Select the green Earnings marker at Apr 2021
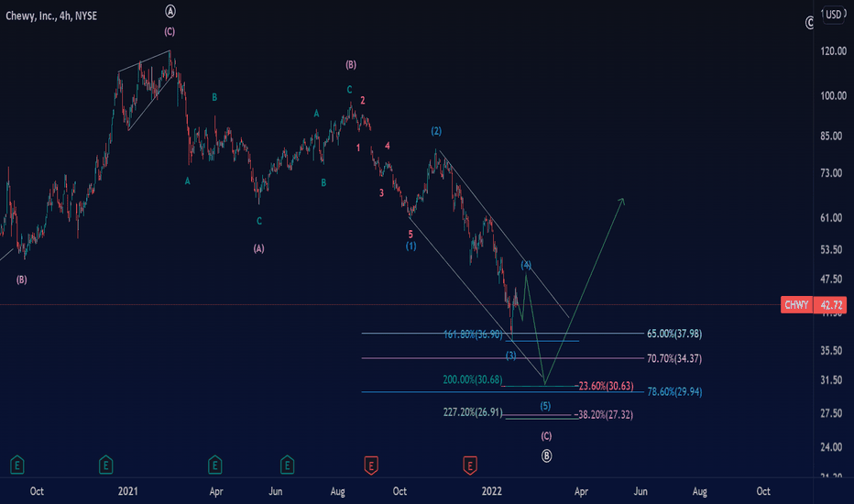The height and width of the screenshot is (504, 854). pyautogui.click(x=214, y=466)
